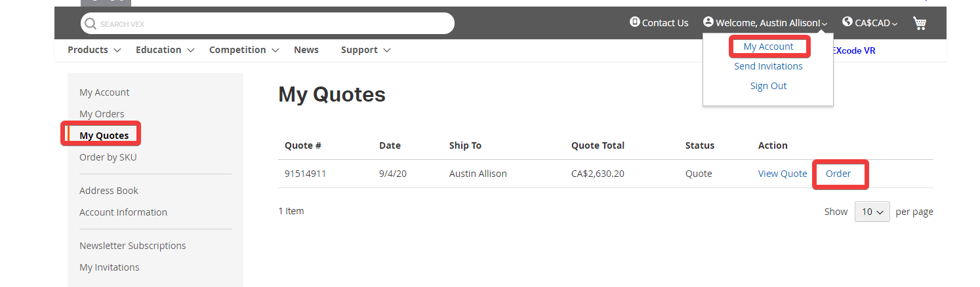Click the View Quote link
This screenshot has width=980, height=287.
(783, 174)
